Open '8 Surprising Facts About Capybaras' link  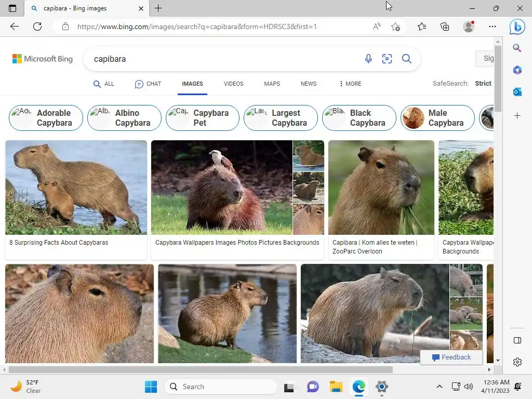59,243
